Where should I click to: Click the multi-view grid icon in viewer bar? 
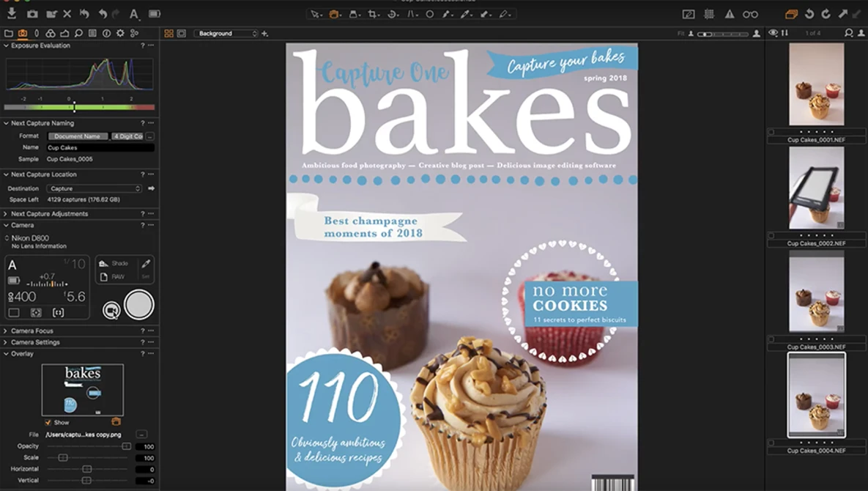point(169,34)
